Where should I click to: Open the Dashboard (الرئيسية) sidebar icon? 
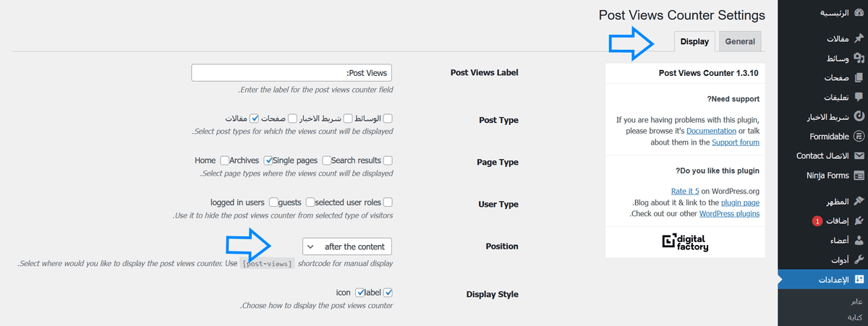point(859,13)
